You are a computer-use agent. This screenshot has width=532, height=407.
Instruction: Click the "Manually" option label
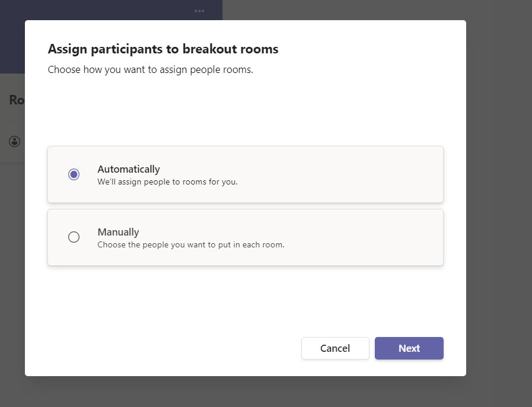coord(118,232)
